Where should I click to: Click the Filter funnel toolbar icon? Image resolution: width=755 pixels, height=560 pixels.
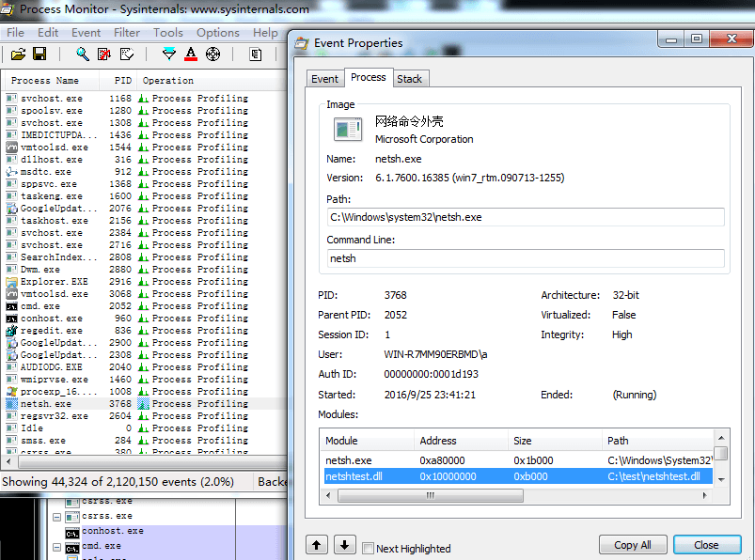(x=169, y=54)
